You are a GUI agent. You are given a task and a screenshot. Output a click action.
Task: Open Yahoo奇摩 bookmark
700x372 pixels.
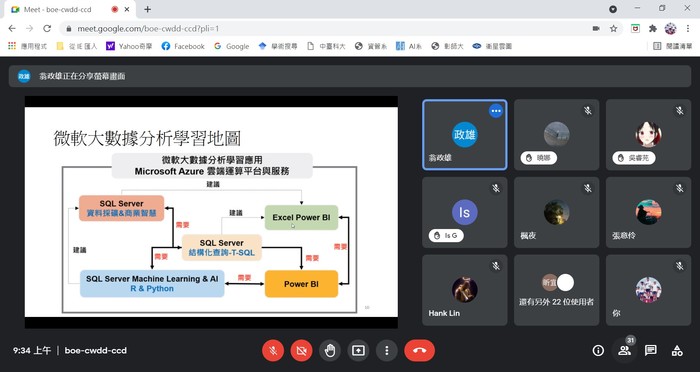(x=129, y=46)
